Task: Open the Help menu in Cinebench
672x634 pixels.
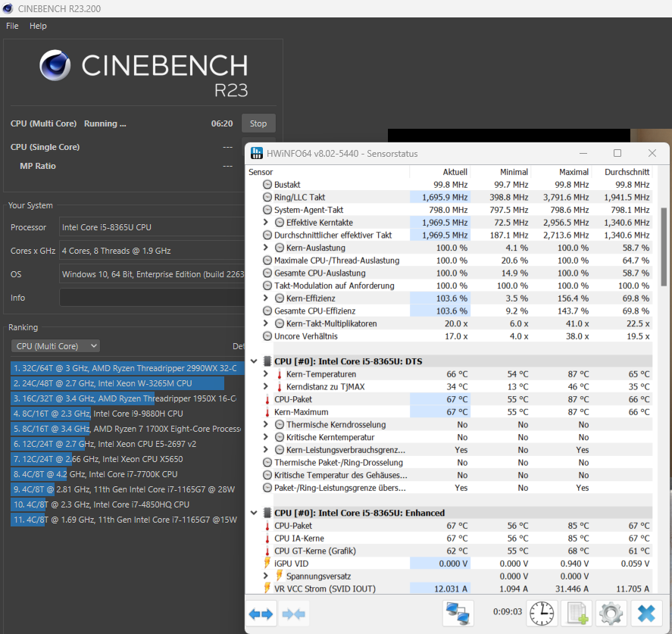Action: point(38,26)
